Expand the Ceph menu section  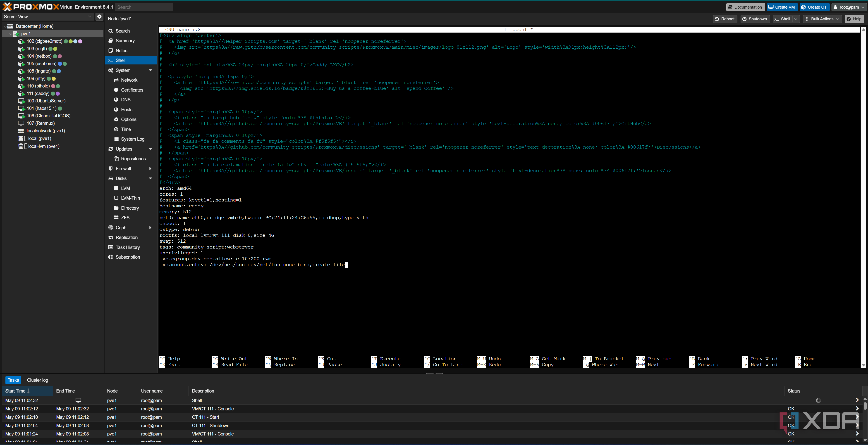click(150, 228)
